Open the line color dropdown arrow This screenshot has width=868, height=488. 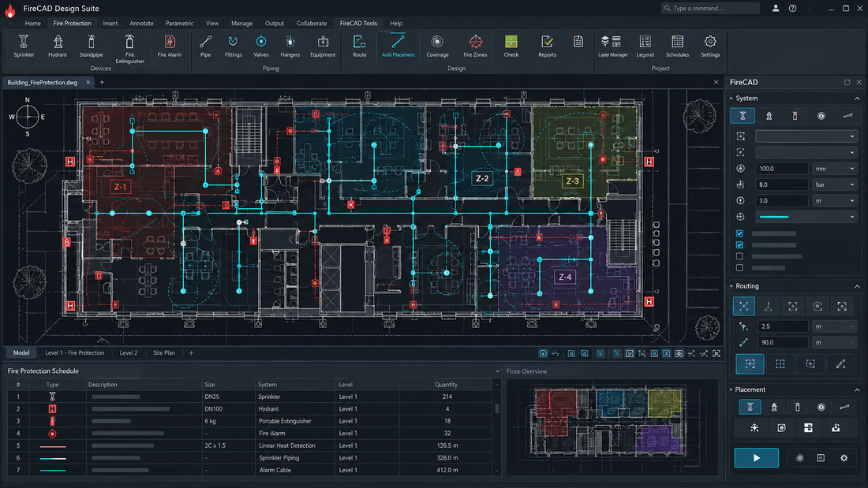point(852,216)
